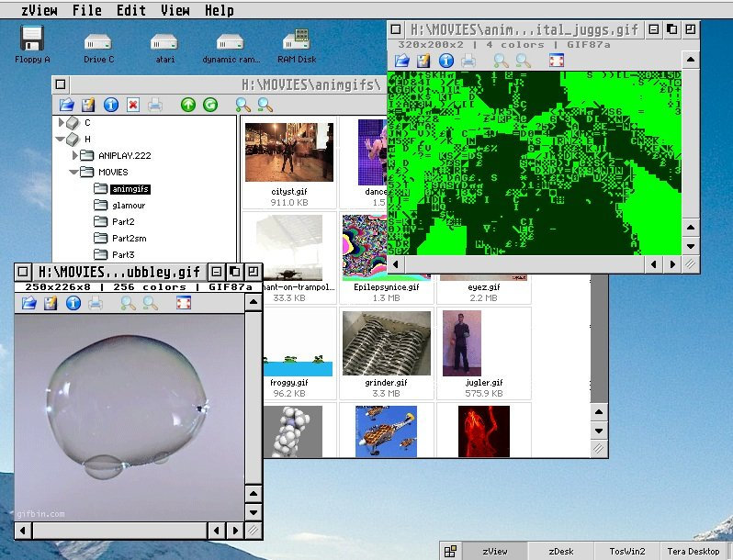Open the Help menu

(x=220, y=10)
